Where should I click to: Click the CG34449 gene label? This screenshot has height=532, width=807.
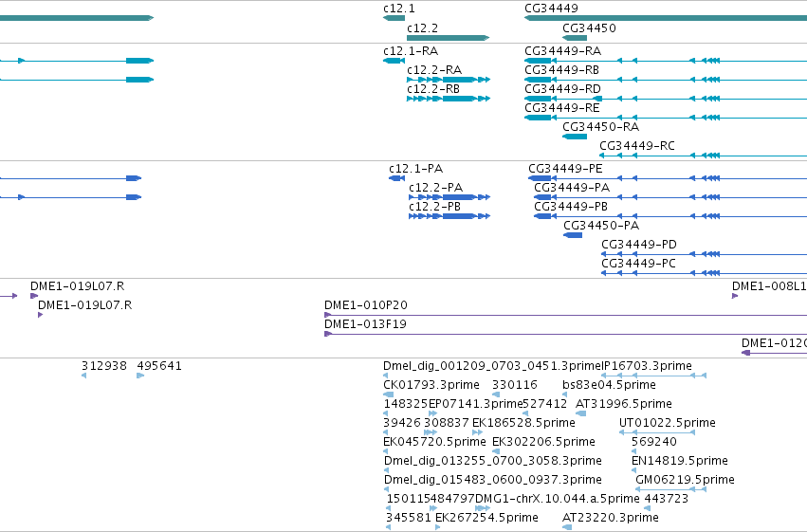(551, 9)
